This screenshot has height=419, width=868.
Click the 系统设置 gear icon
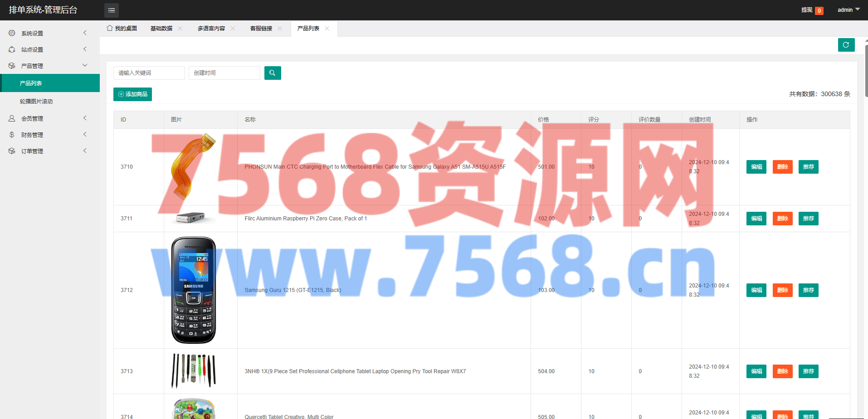point(12,33)
